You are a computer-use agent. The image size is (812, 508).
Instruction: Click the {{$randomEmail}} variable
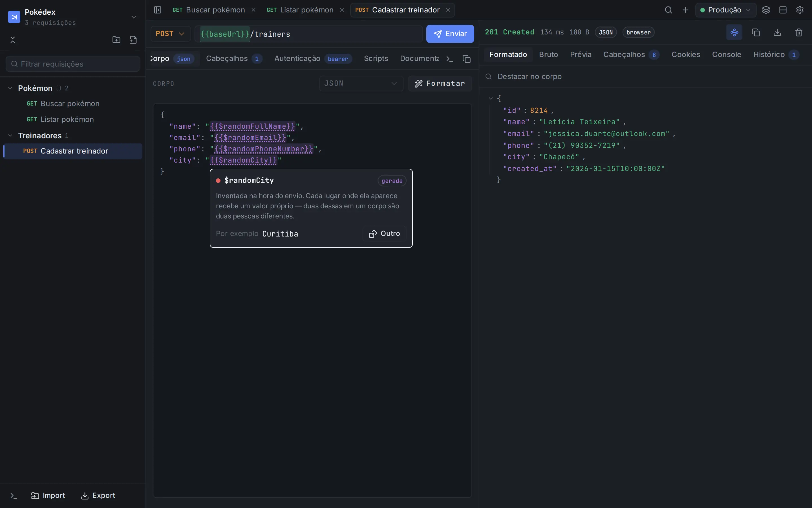click(250, 137)
